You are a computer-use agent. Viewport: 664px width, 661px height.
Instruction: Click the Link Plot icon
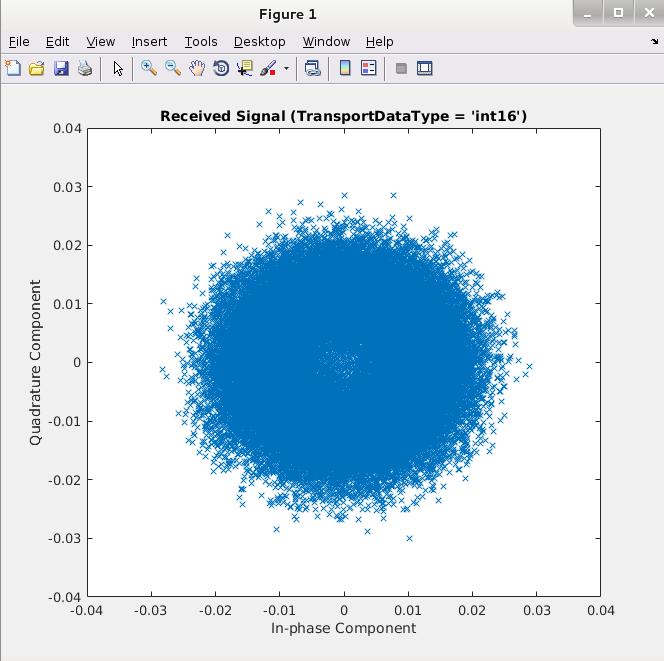point(313,68)
